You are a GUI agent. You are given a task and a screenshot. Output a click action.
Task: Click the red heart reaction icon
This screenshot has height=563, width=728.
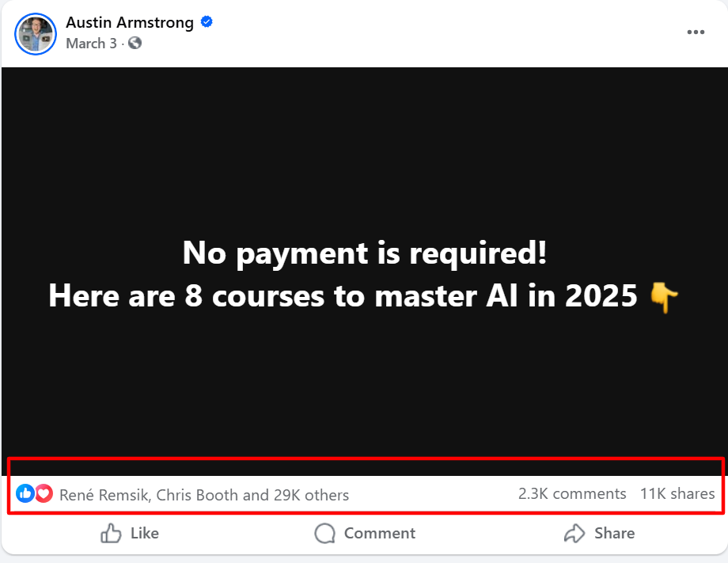[x=44, y=493]
